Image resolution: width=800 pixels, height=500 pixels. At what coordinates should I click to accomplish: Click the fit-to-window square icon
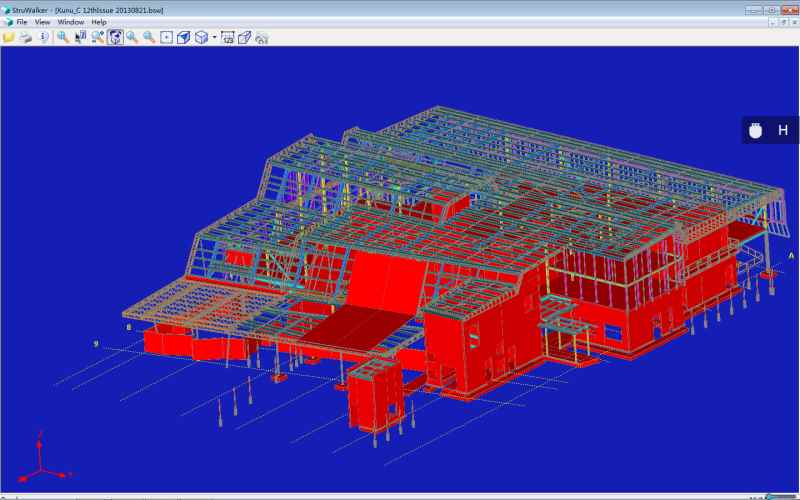point(166,37)
